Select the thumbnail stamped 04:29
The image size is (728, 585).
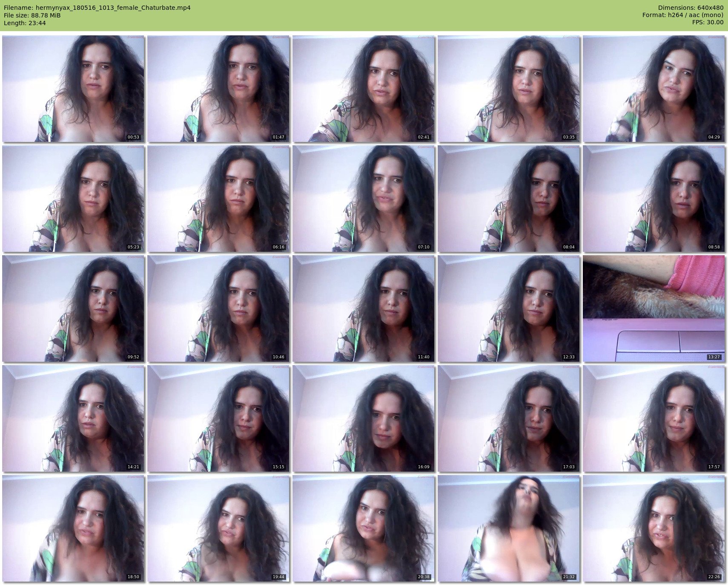(654, 89)
